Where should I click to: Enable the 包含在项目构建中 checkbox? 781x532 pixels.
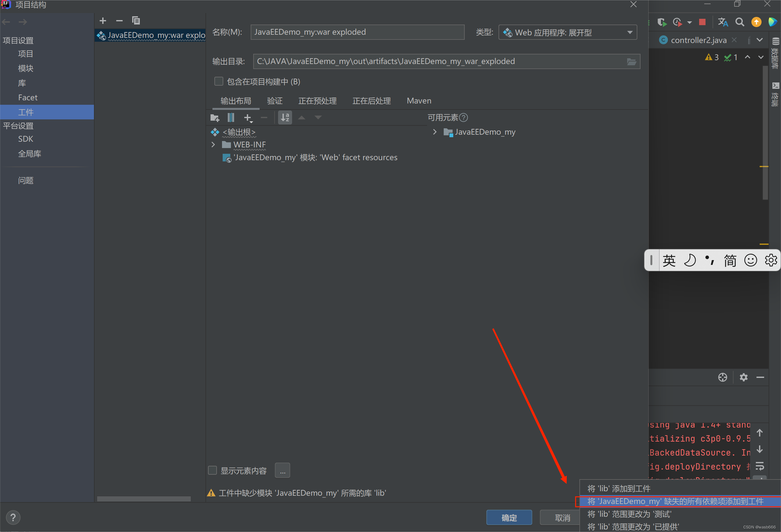(219, 81)
